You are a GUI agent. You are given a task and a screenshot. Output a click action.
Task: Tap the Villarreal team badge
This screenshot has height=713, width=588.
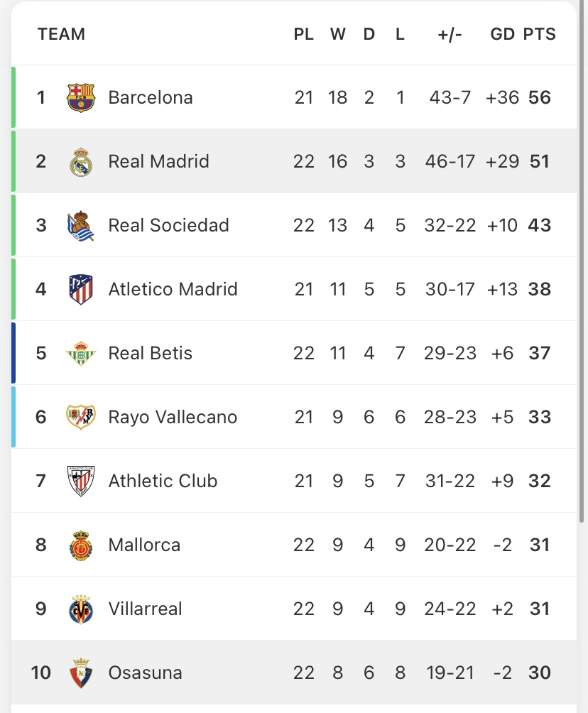coord(80,609)
